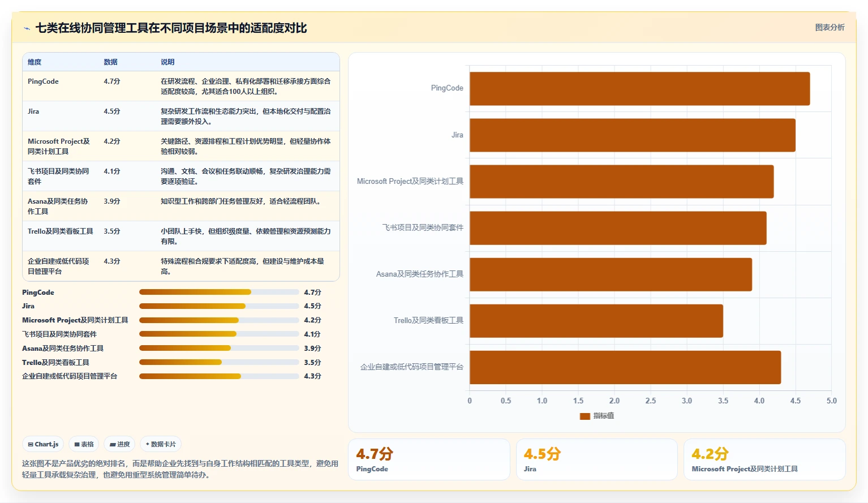This screenshot has width=868, height=503.
Task: Click the 4.7分 value in the table
Action: pyautogui.click(x=112, y=81)
